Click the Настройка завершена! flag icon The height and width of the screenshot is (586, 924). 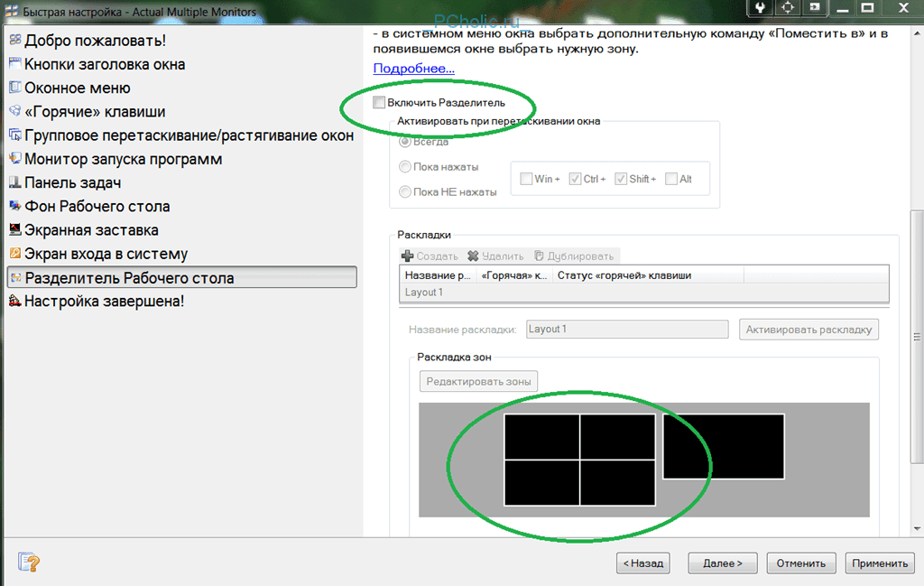tap(15, 301)
